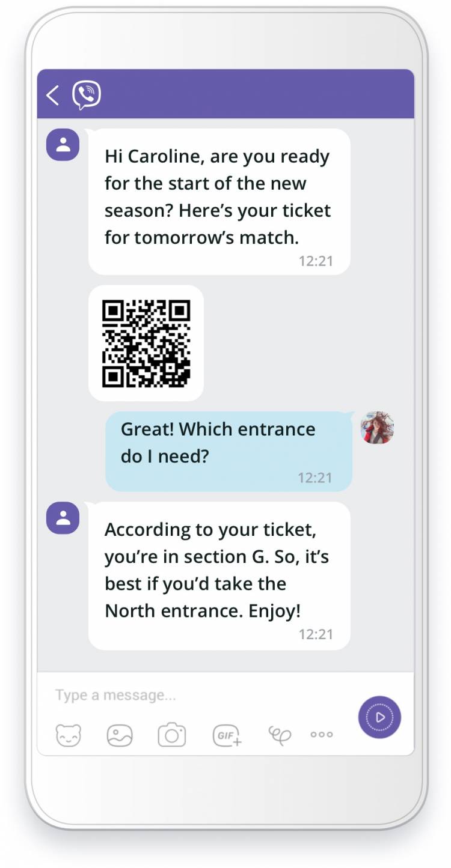Tap the sender avatar beside the 'According to your ticket' message
451x868 pixels.
click(x=63, y=518)
